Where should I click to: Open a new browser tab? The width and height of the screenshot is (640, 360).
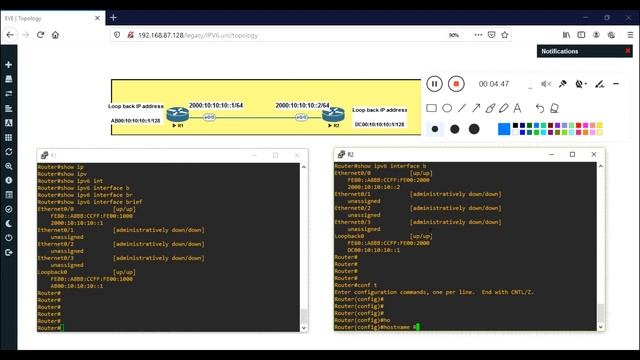pyautogui.click(x=113, y=18)
